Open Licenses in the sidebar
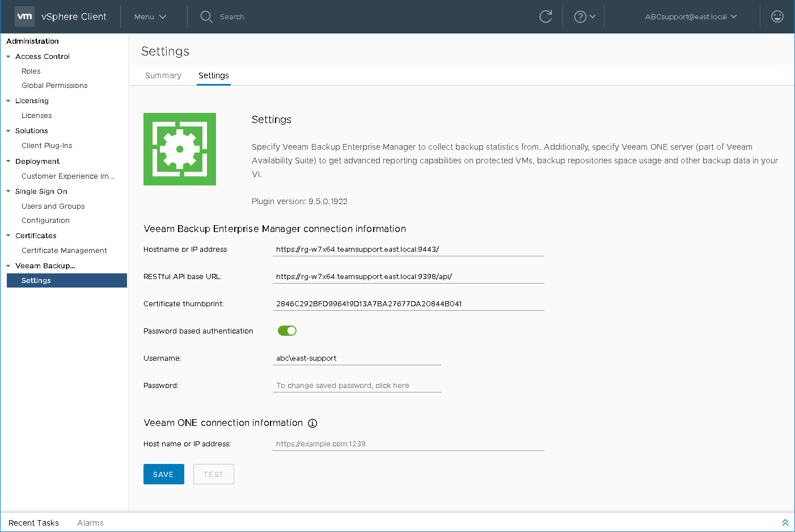This screenshot has width=795, height=532. pyautogui.click(x=37, y=116)
